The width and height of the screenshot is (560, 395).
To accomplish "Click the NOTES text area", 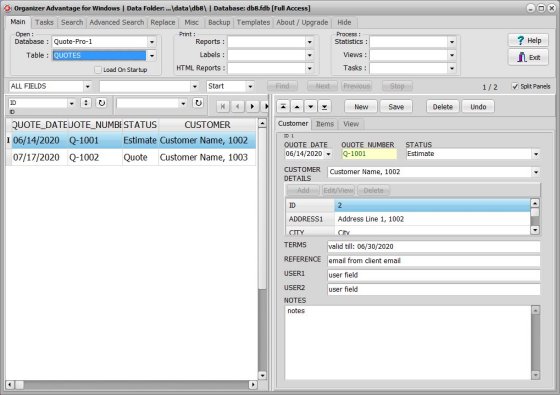I will 408,342.
